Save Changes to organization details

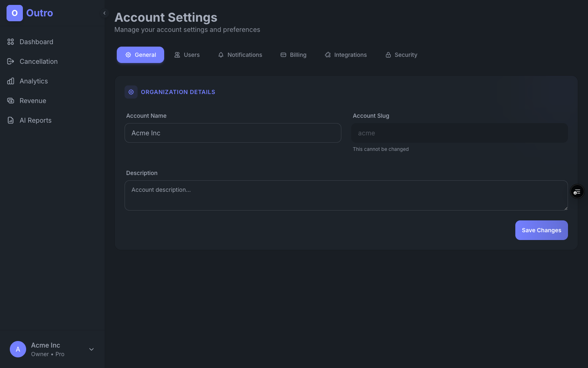point(541,230)
